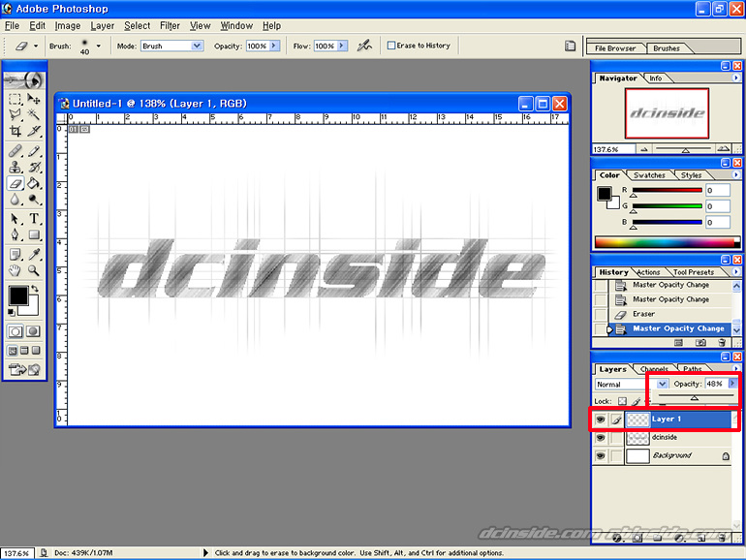The width and height of the screenshot is (746, 560).
Task: Switch to Quick Mask mode
Action: (33, 331)
